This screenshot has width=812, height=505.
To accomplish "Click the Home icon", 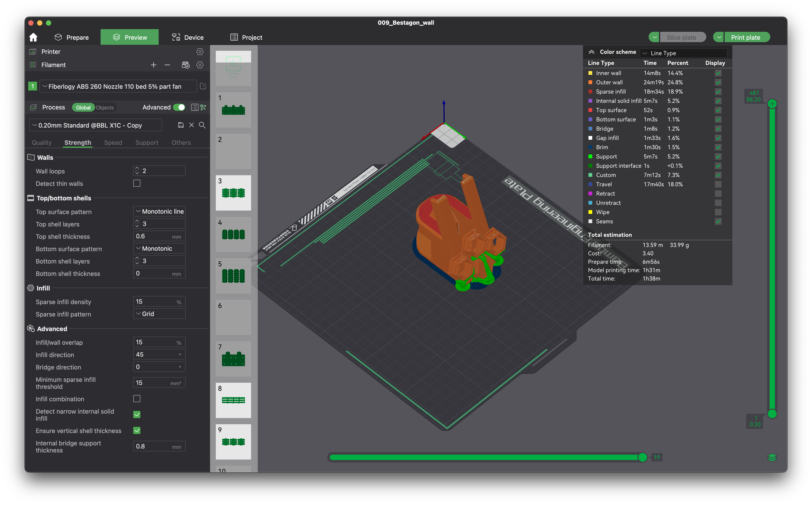I will tap(33, 37).
